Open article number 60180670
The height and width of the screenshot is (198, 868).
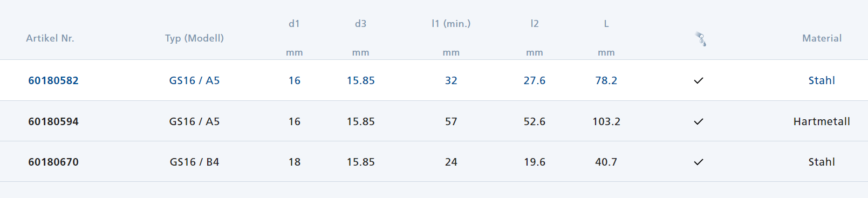[53, 162]
